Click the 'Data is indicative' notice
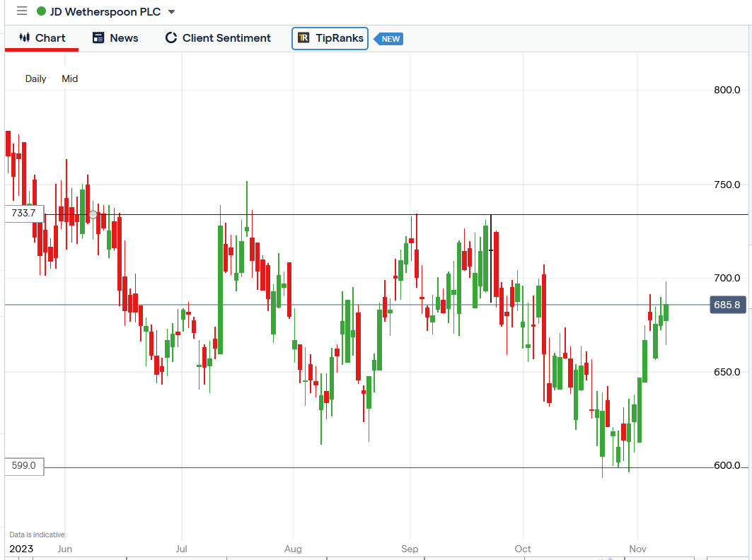 tap(37, 535)
